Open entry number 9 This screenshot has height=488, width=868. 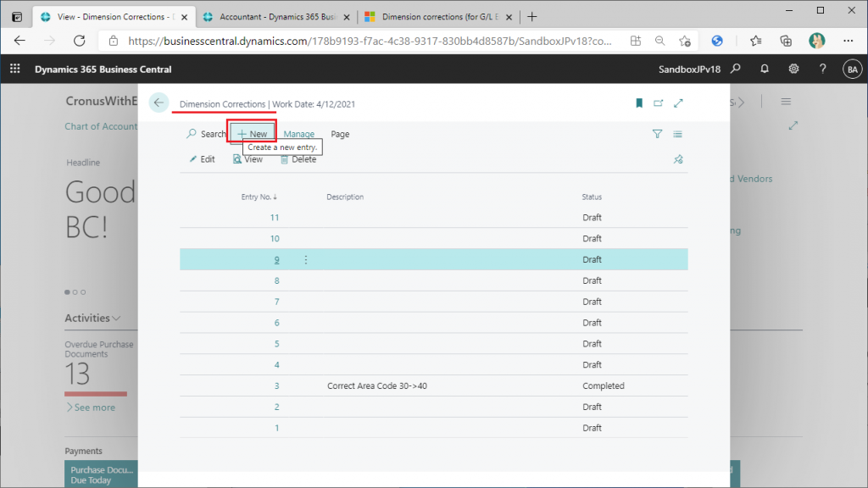click(x=277, y=259)
